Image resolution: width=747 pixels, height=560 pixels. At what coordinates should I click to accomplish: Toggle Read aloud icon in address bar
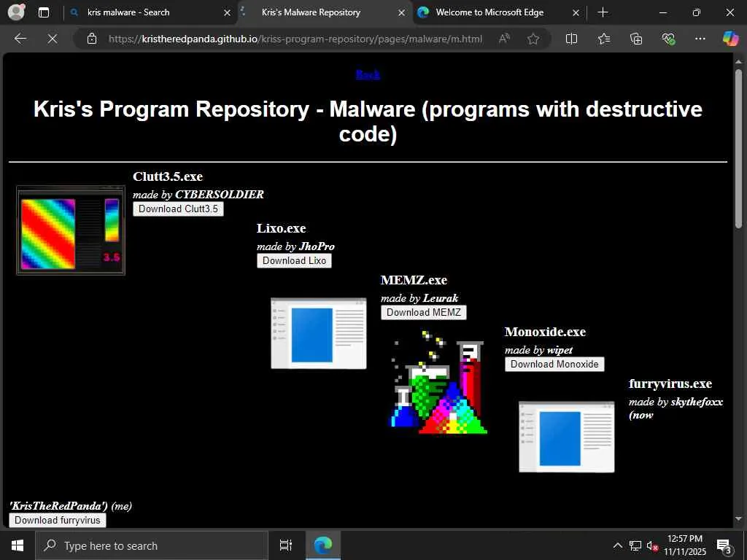(504, 39)
